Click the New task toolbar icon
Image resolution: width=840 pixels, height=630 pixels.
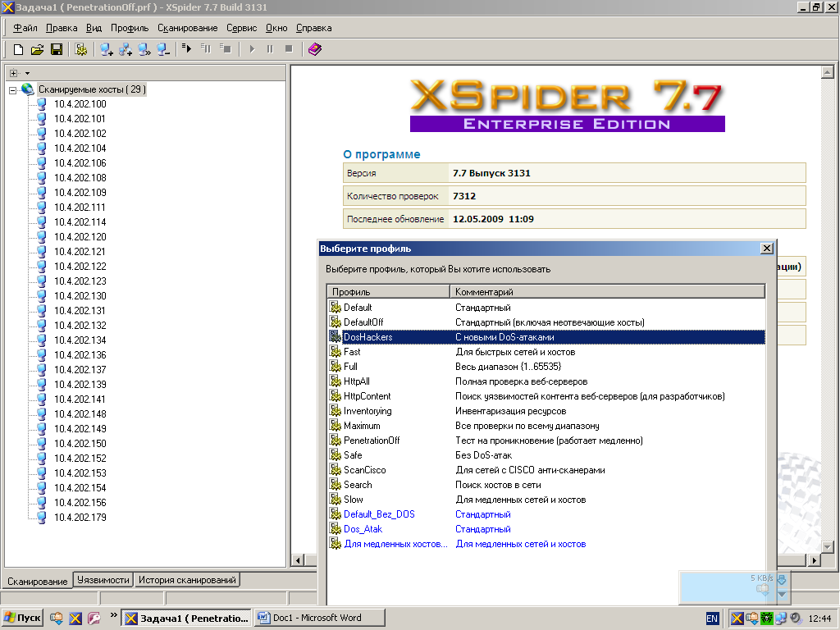coord(18,49)
